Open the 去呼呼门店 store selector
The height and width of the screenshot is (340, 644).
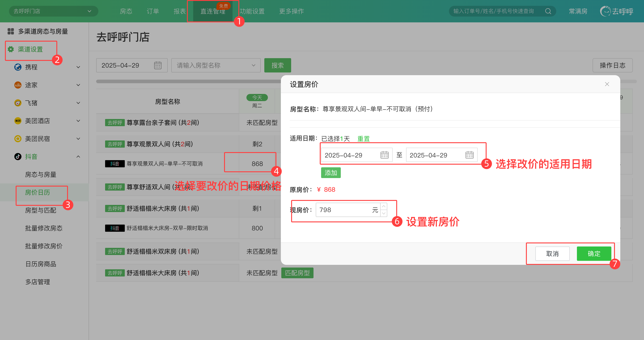coord(53,11)
